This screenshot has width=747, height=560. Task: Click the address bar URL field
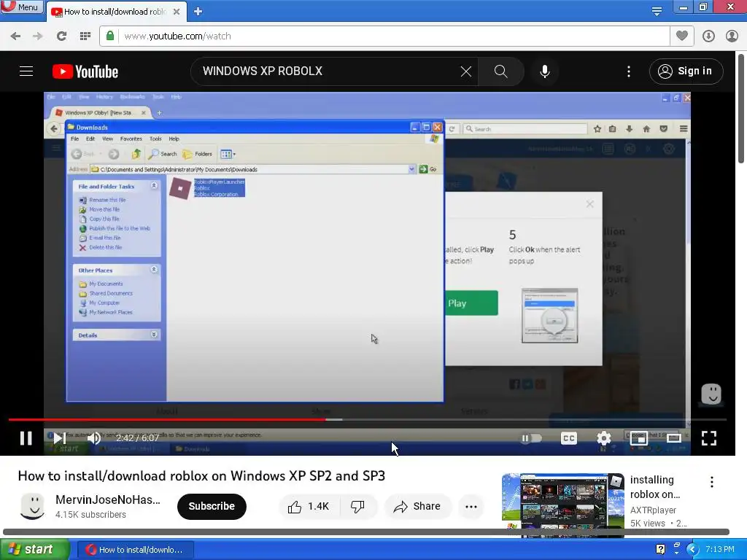pos(393,36)
